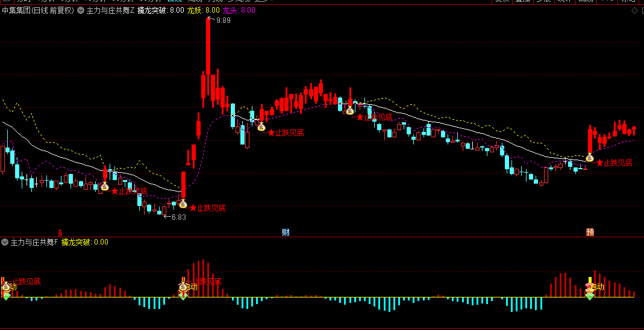Viewport: 644px width, 330px height.
Task: Click the 中集集团(日线.前复权) chart title
Action: (38, 11)
